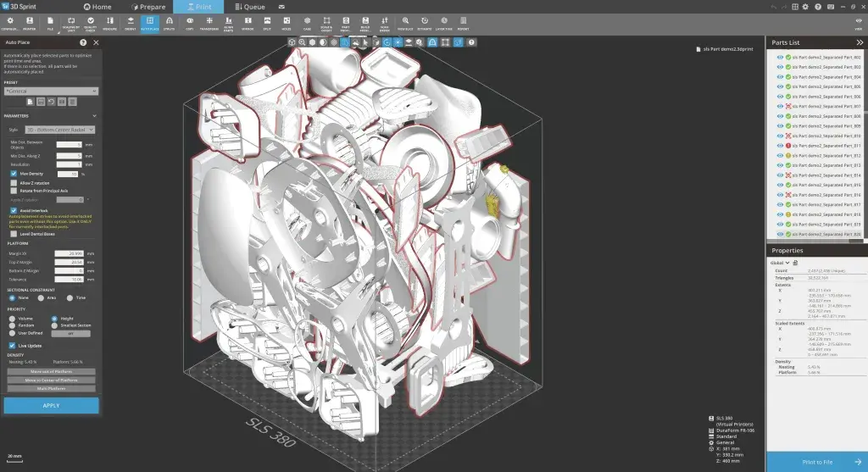Close the Auto Place panel

(x=97, y=42)
